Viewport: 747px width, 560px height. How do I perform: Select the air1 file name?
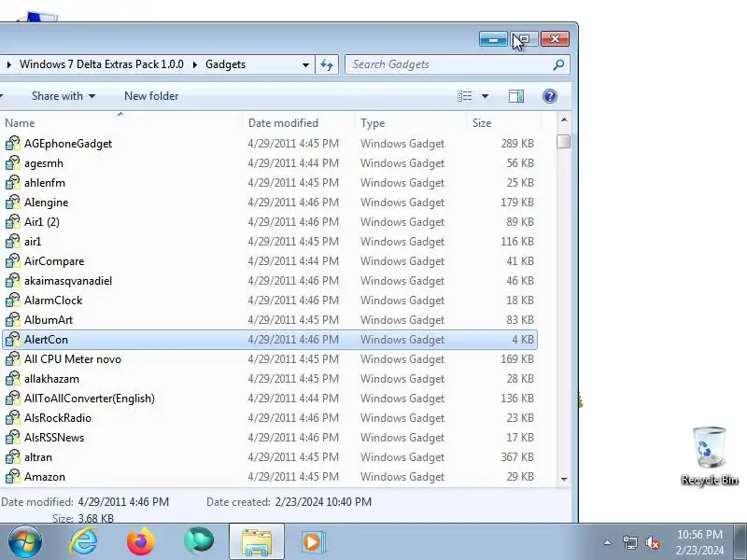pyautogui.click(x=33, y=242)
